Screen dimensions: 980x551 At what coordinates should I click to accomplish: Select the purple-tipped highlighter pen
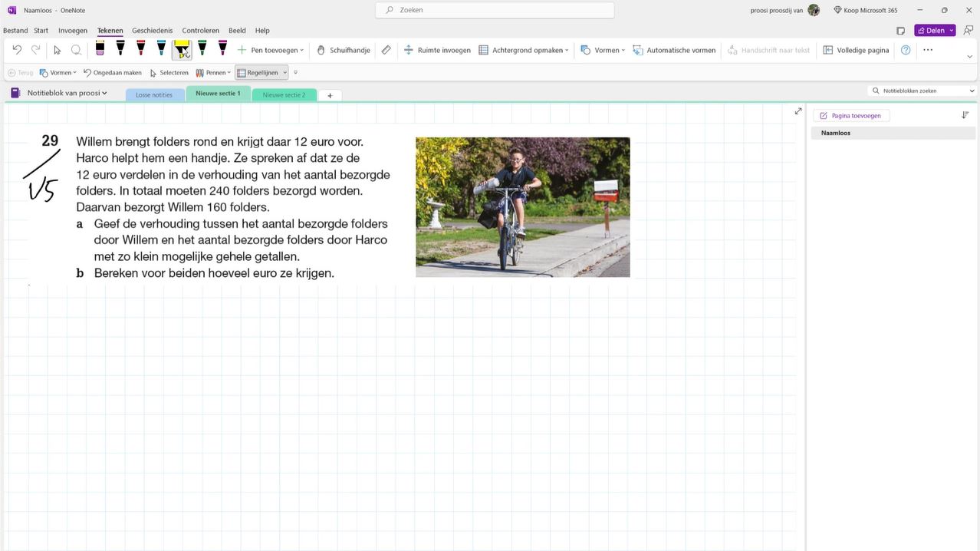pos(100,49)
